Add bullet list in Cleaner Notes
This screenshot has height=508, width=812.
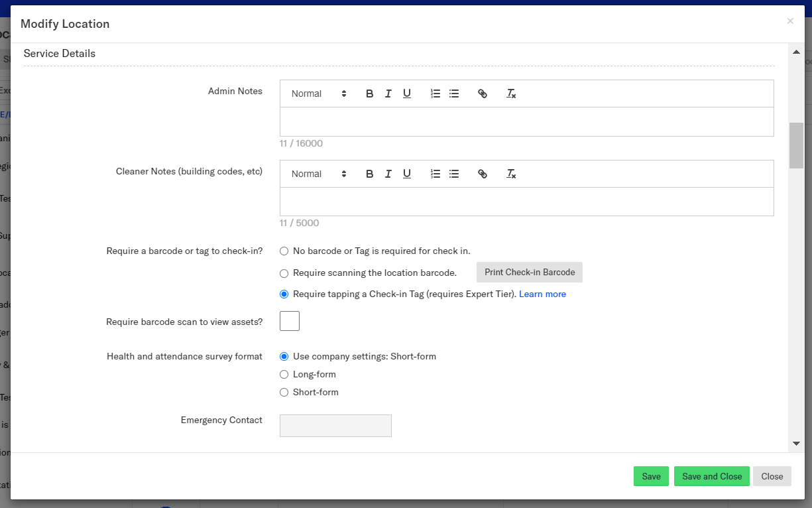(454, 174)
